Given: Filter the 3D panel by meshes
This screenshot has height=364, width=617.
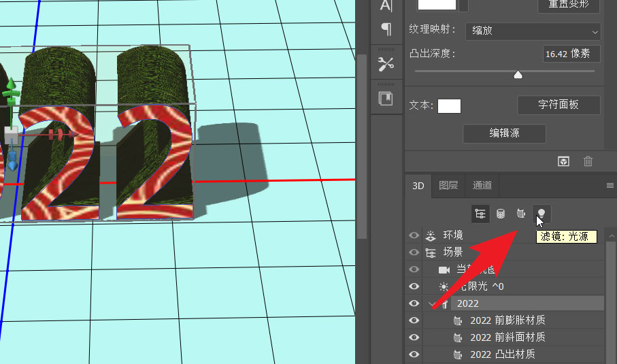Looking at the screenshot, I should (x=501, y=214).
